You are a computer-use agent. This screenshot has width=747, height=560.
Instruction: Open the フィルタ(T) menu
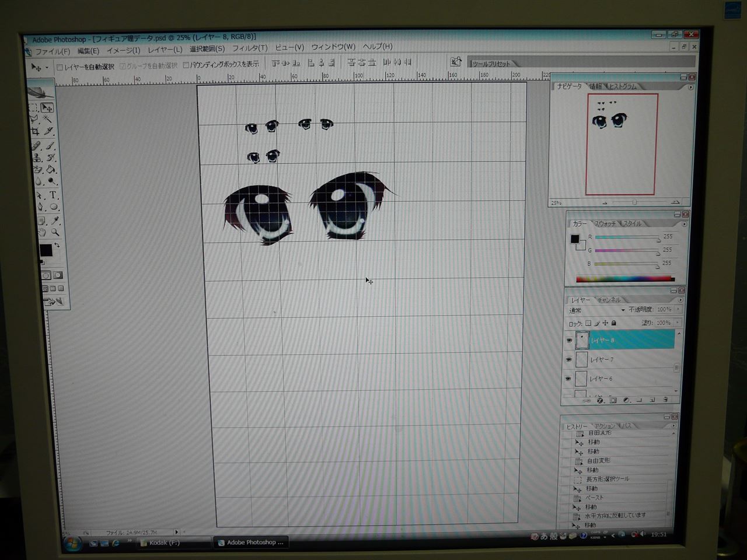pos(250,48)
